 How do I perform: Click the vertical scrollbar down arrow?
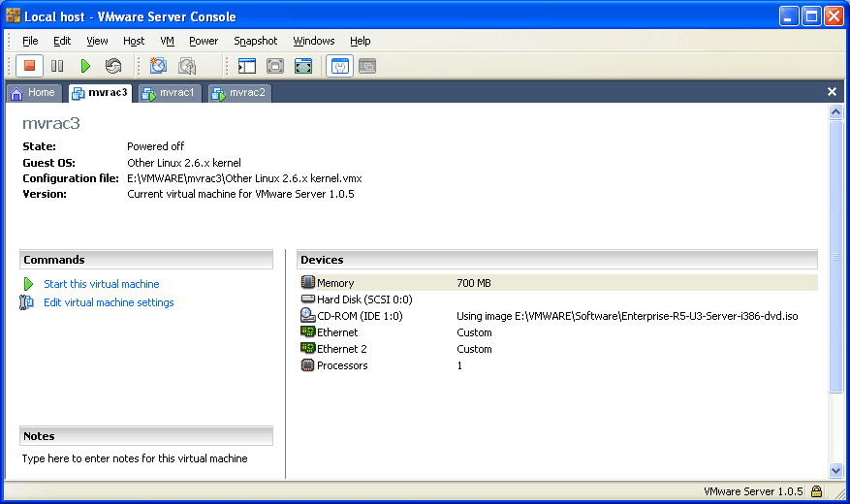836,470
